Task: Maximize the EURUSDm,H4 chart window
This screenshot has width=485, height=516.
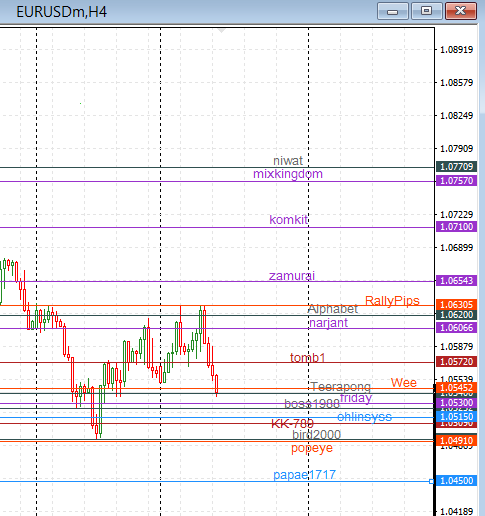Action: (427, 11)
